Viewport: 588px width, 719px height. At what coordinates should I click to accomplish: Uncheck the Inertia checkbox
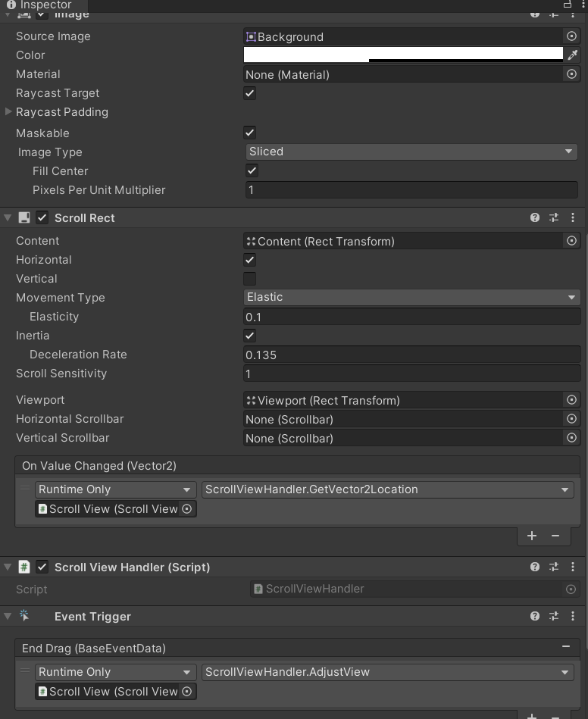coord(249,336)
